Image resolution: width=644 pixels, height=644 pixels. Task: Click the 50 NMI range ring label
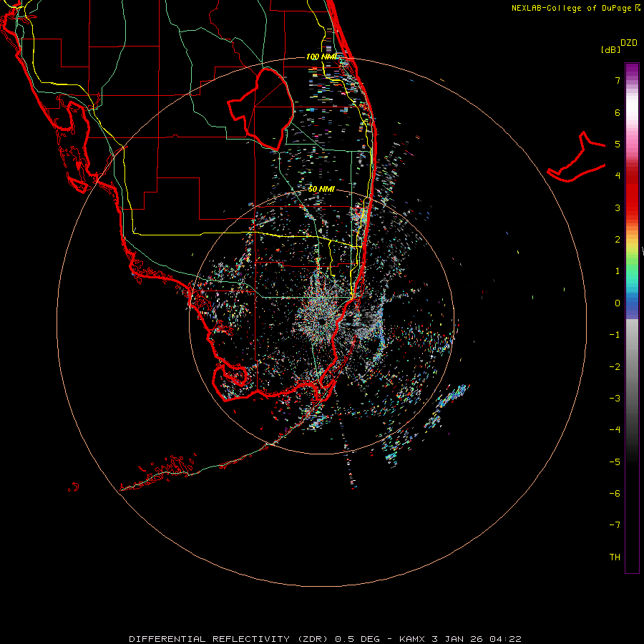pyautogui.click(x=321, y=189)
